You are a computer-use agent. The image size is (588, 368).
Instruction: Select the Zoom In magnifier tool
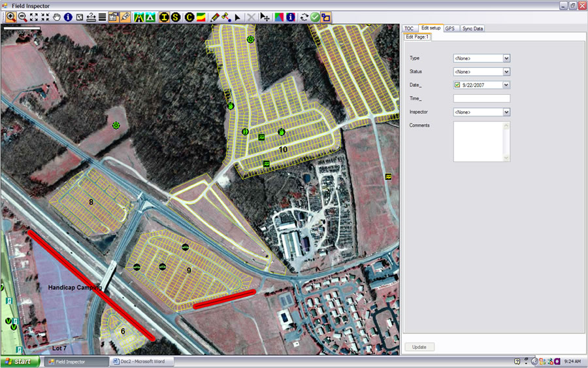[x=12, y=16]
